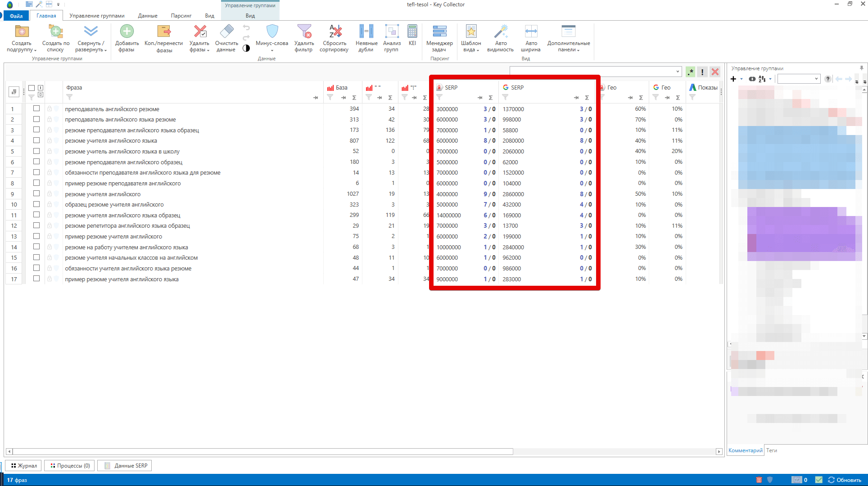The height and width of the screenshot is (486, 868).
Task: Click Авто ширина icon
Action: (x=531, y=32)
